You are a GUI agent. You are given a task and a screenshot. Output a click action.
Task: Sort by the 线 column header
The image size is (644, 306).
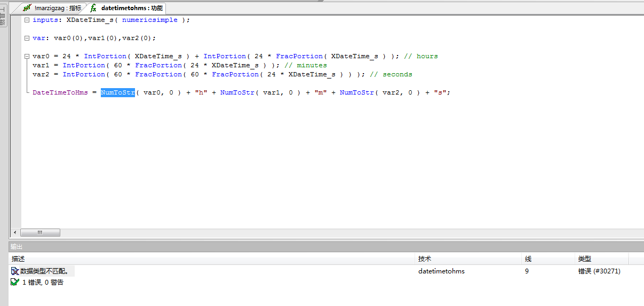(x=548, y=258)
